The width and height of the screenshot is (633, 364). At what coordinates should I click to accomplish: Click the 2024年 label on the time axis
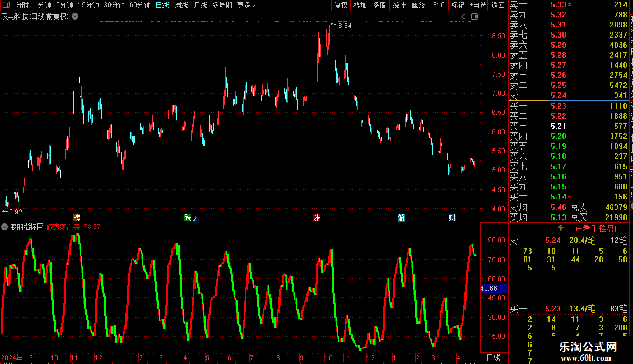click(11, 357)
